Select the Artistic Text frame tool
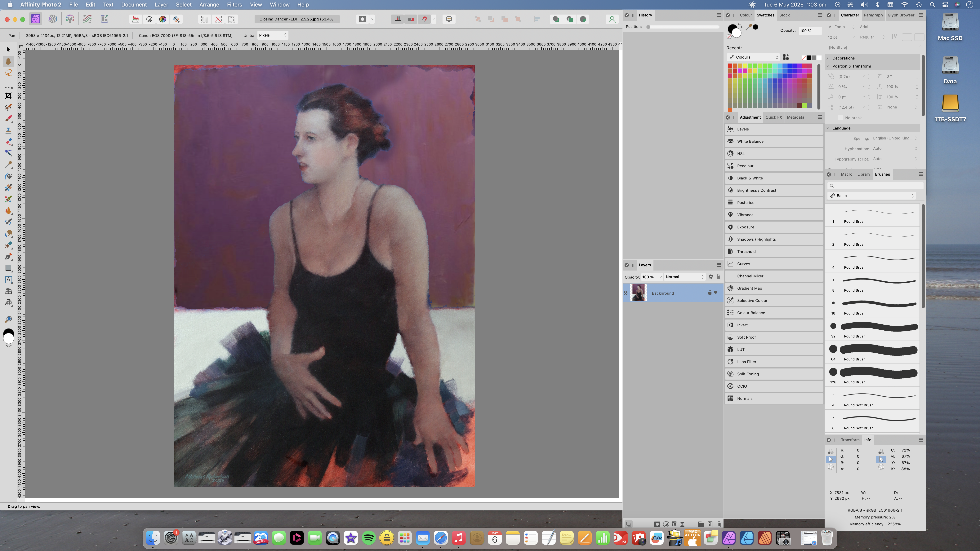This screenshot has height=551, width=980. pyautogui.click(x=8, y=280)
